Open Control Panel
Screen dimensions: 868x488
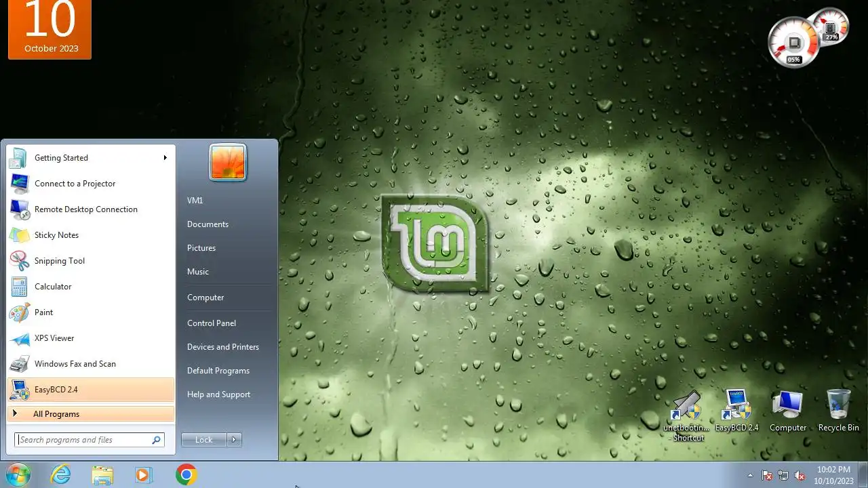[212, 323]
